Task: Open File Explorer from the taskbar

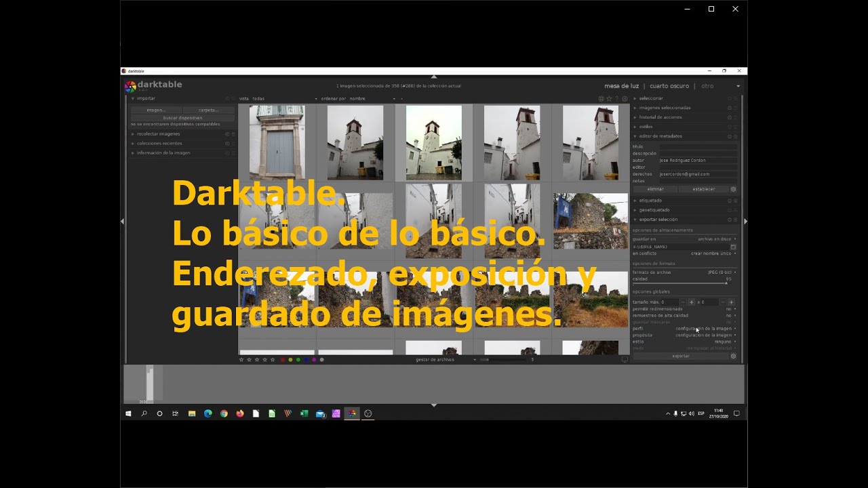Action: [x=192, y=413]
